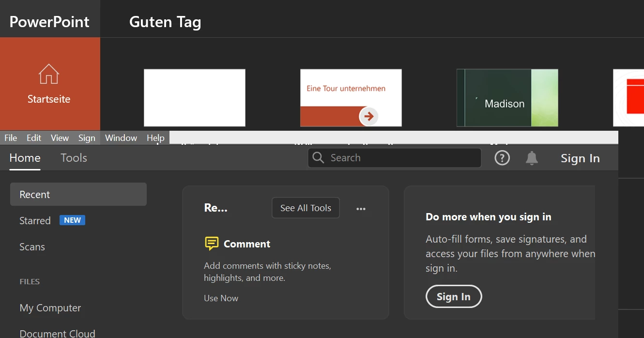Viewport: 644px width, 338px height.
Task: Click the magnifier icon in the Search field
Action: (318, 158)
